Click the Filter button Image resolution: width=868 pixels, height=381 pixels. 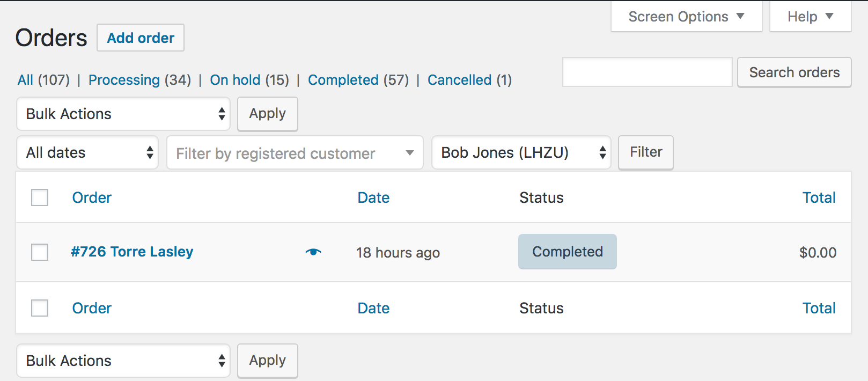pyautogui.click(x=646, y=152)
